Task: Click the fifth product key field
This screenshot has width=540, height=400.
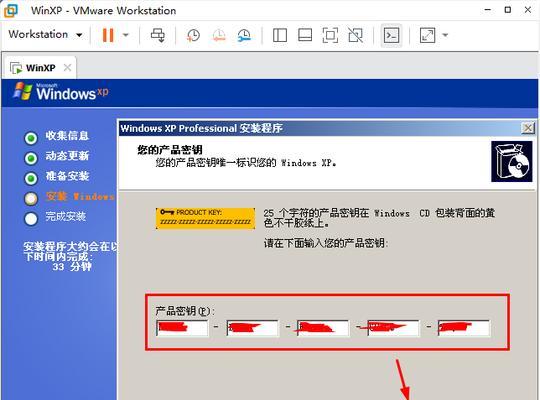Action: (464, 328)
